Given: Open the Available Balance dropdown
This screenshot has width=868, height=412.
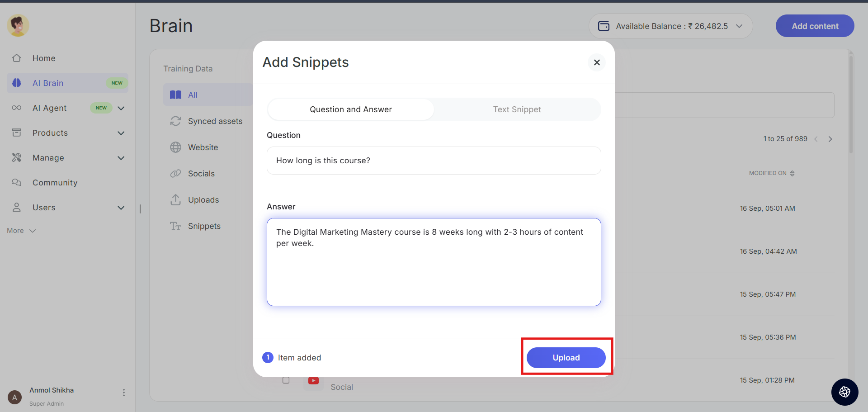Looking at the screenshot, I should click(x=739, y=26).
